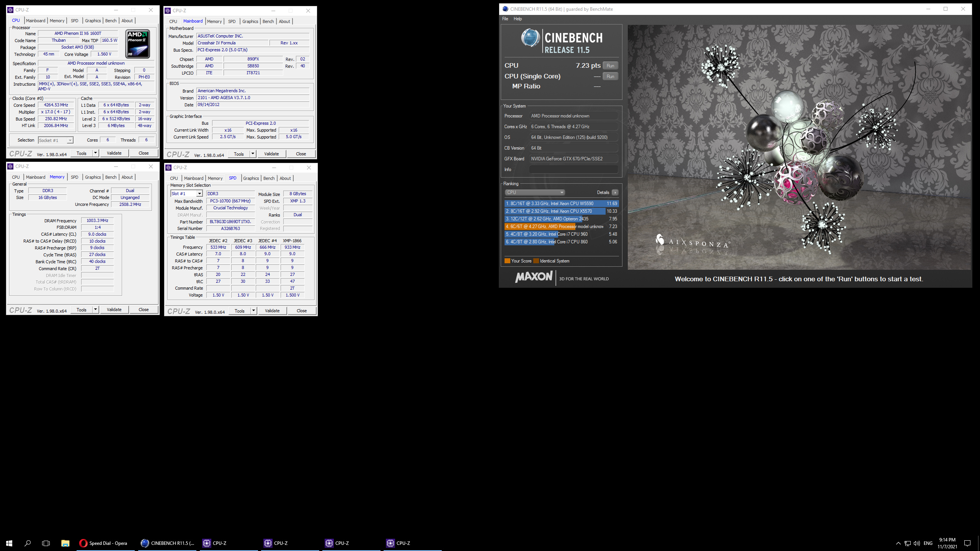The image size is (980, 551).
Task: Switch to CINEBENCH R11.5 taskbar item
Action: (x=167, y=543)
